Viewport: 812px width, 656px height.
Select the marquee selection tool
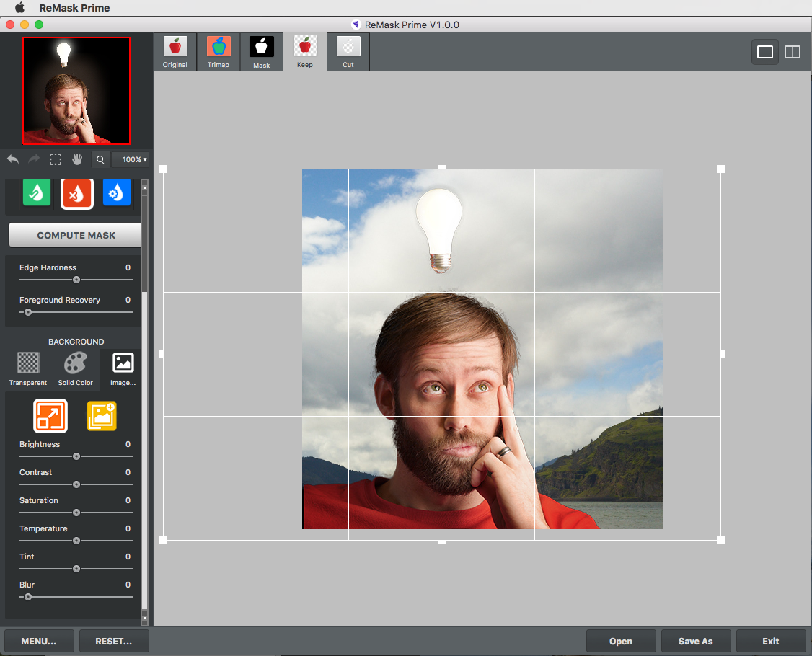[55, 159]
